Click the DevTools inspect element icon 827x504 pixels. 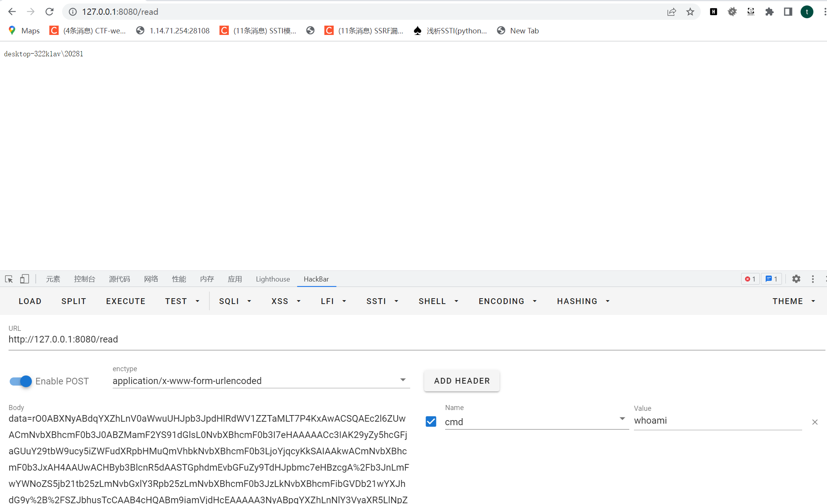click(9, 279)
